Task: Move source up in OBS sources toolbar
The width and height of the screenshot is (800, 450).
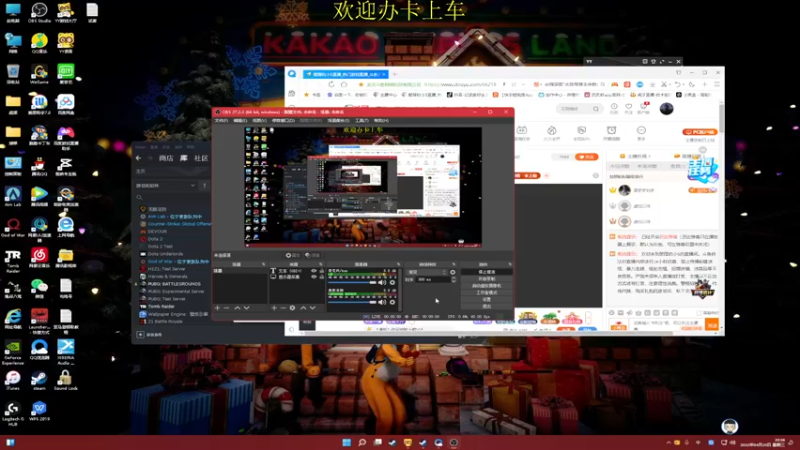Action: click(303, 308)
